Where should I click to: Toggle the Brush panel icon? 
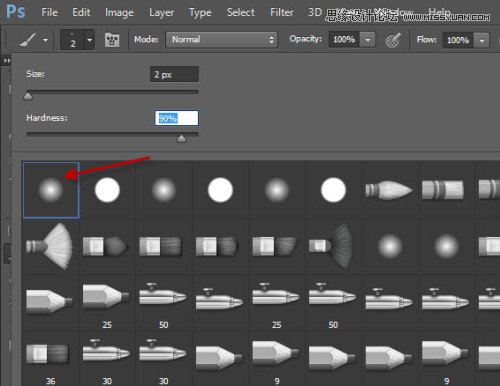tap(112, 40)
